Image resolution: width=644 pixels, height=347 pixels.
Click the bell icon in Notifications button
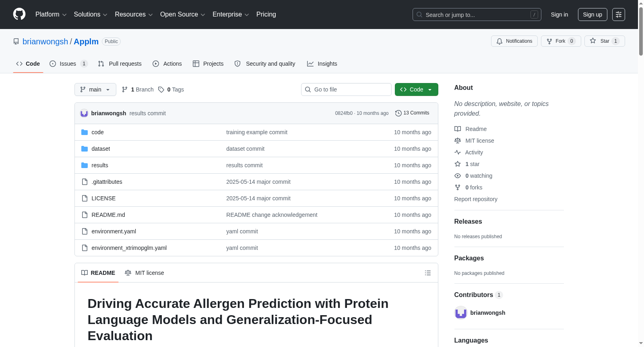click(500, 41)
